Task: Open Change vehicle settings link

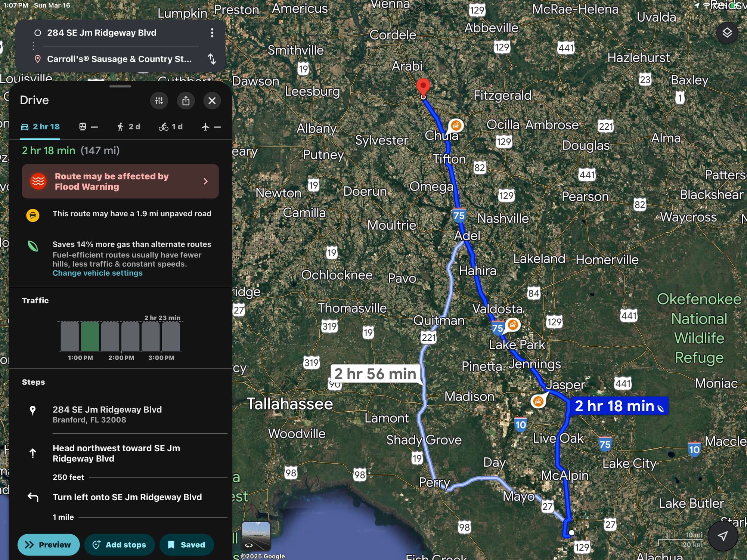Action: click(97, 273)
